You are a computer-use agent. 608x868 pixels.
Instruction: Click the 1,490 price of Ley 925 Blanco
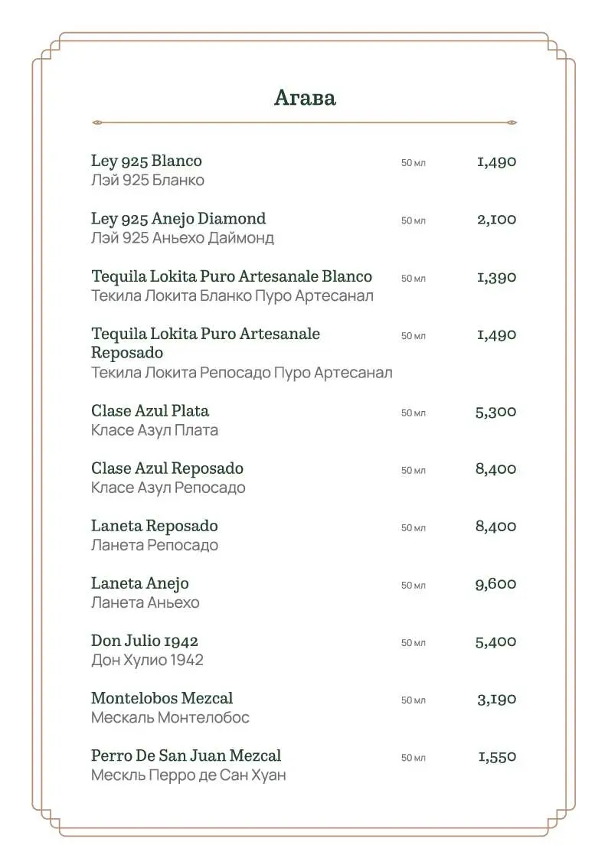point(497,162)
